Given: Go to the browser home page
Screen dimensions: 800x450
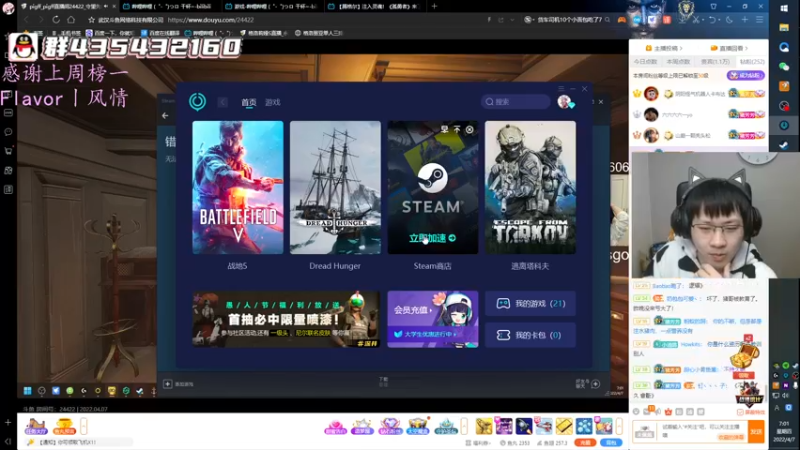Looking at the screenshot, I should pyautogui.click(x=71, y=19).
